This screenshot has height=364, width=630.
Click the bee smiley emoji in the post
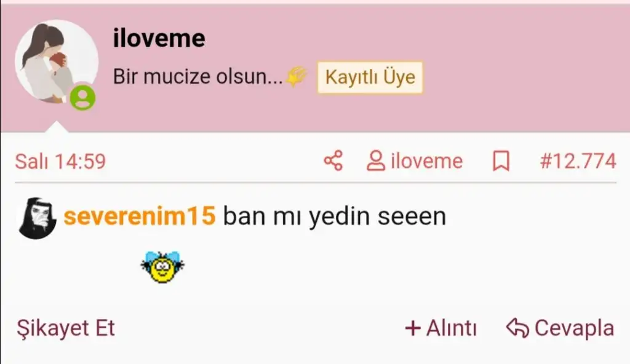162,267
